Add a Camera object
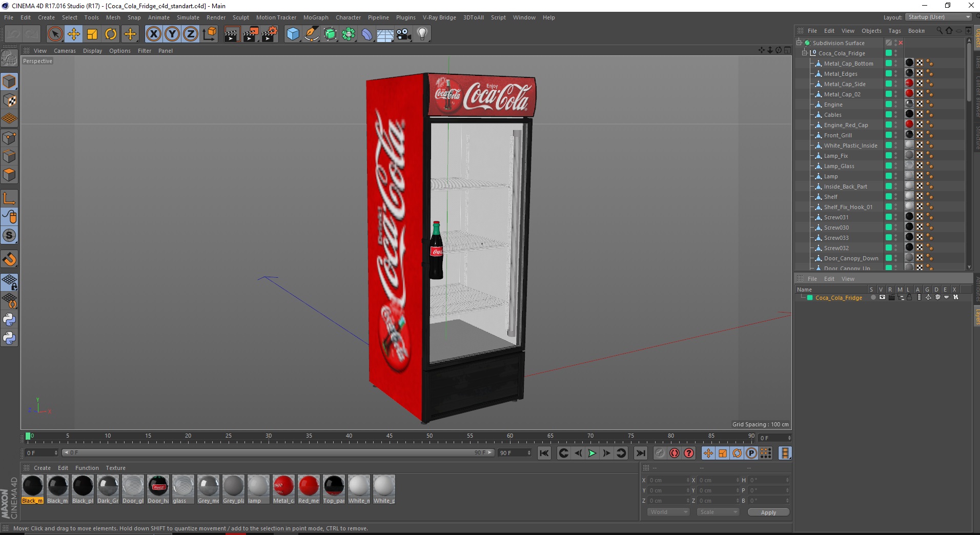The height and width of the screenshot is (535, 980). tap(404, 34)
